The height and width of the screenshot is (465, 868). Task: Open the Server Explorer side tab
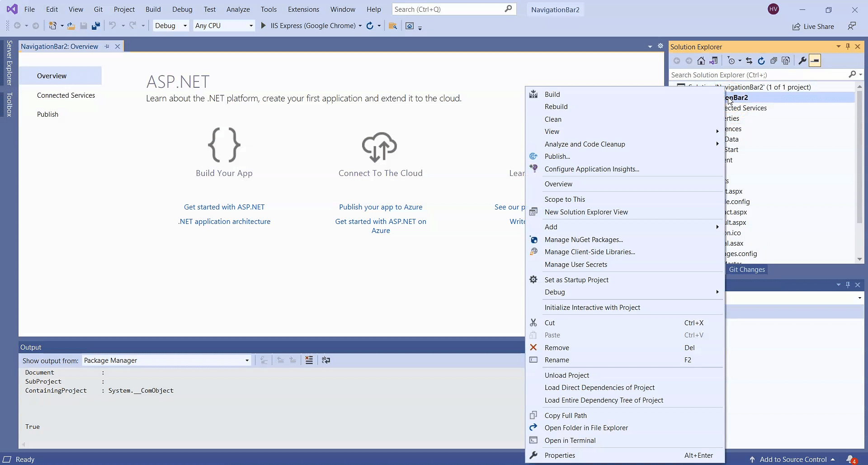9,62
